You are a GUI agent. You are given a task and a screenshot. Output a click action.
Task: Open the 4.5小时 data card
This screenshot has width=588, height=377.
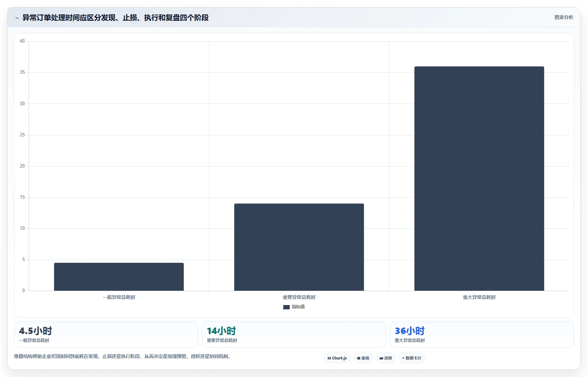[106, 334]
